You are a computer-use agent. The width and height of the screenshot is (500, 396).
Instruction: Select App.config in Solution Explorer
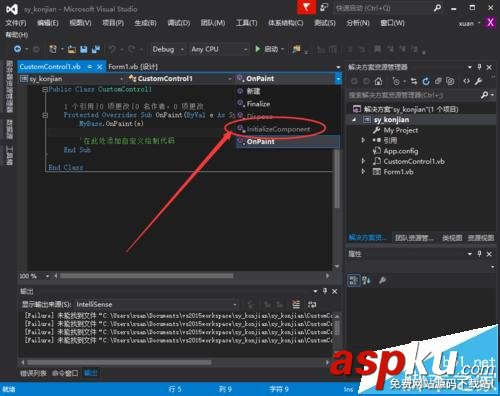pos(401,151)
